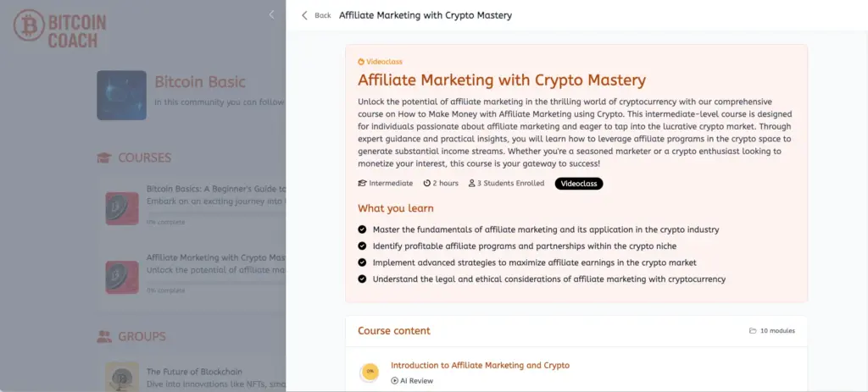The height and width of the screenshot is (392, 868).
Task: Click the What you learn heading
Action: 395,208
